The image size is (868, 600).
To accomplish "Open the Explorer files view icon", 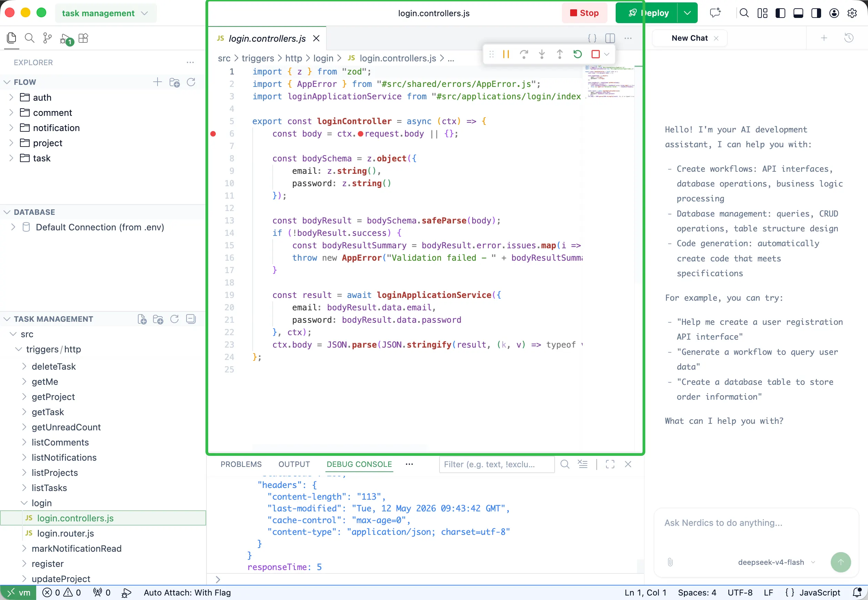I will [x=12, y=38].
